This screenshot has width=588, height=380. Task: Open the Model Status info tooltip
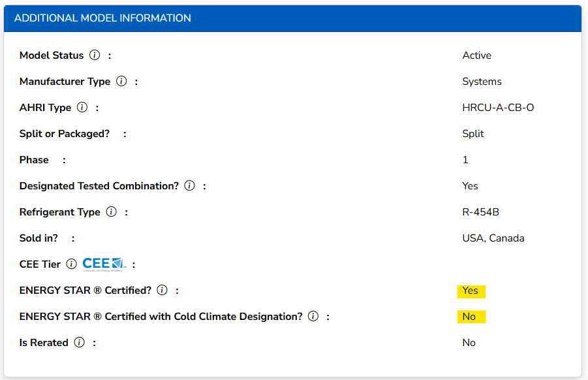click(x=95, y=55)
